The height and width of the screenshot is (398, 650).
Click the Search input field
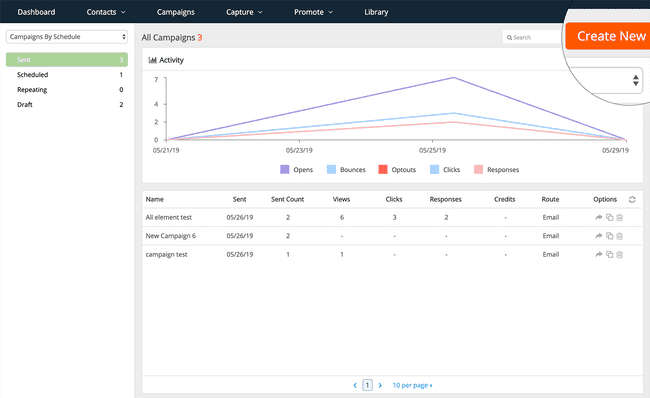tap(533, 37)
